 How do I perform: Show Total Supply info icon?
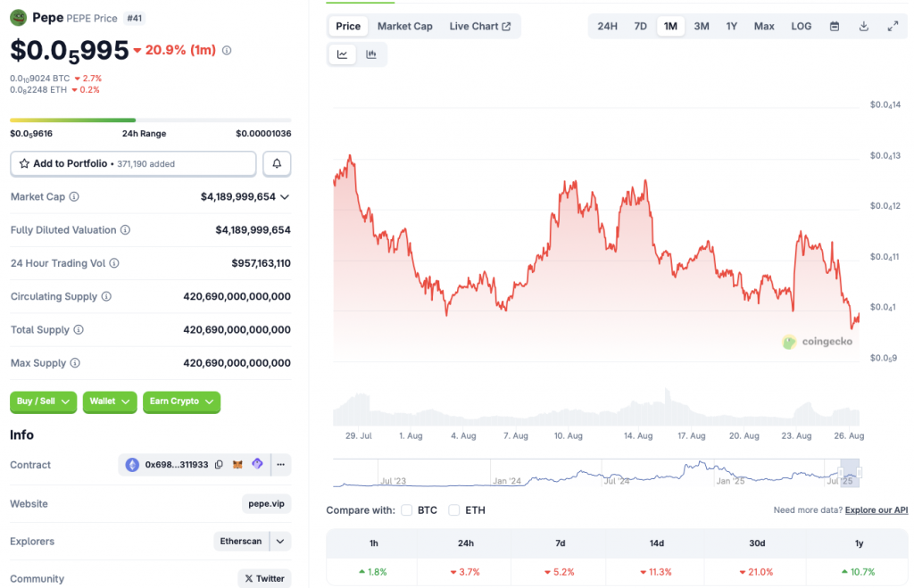pyautogui.click(x=79, y=330)
